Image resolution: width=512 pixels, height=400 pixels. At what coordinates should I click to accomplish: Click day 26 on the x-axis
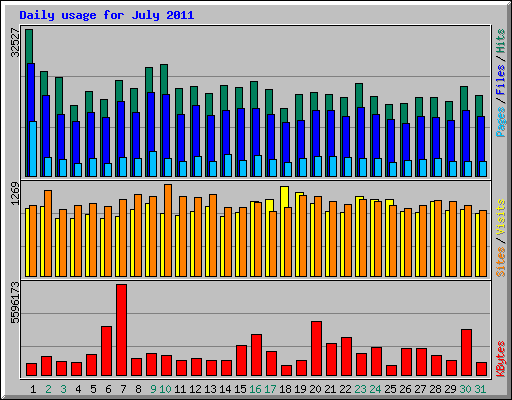(405, 389)
